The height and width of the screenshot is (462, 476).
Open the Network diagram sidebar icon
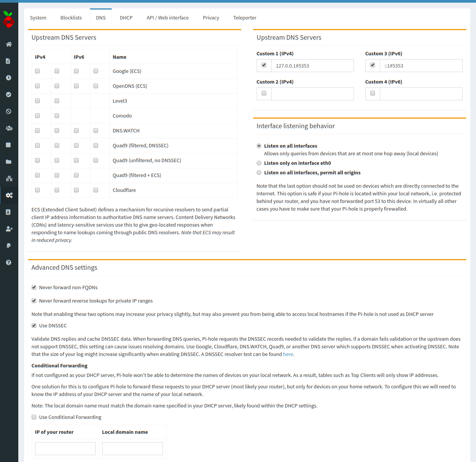click(9, 179)
